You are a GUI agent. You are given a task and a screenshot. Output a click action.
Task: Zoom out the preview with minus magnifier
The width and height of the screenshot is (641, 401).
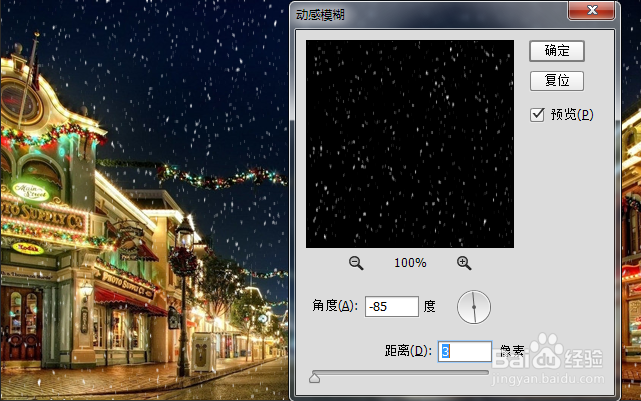[x=356, y=263]
